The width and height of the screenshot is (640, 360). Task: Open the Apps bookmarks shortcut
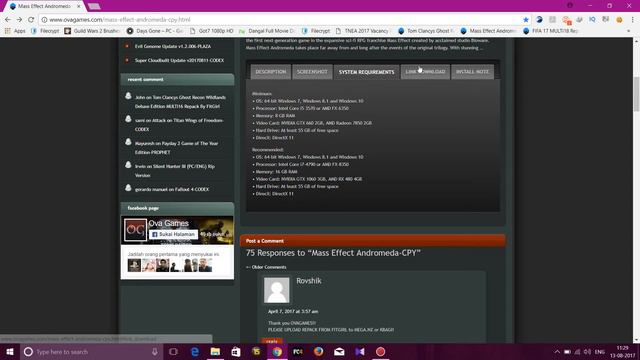15,31
